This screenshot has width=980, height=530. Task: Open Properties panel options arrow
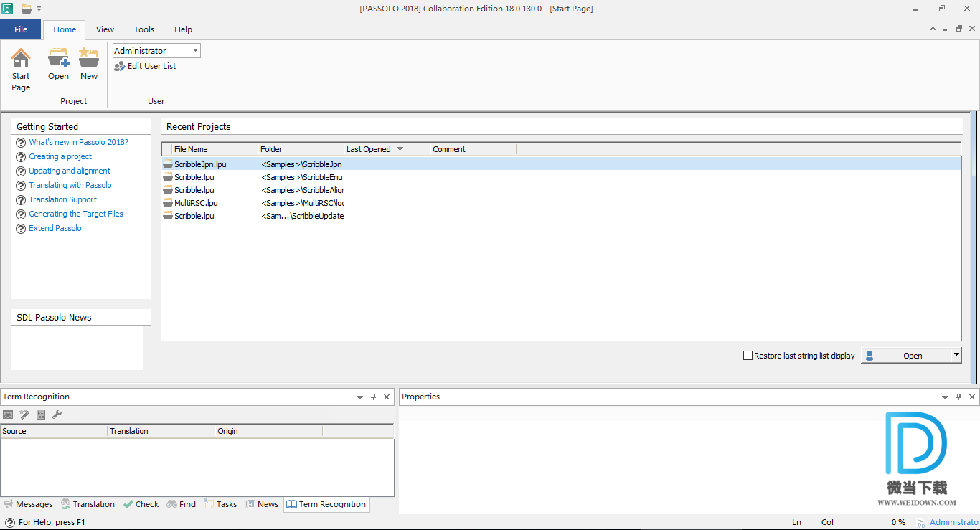[946, 397]
